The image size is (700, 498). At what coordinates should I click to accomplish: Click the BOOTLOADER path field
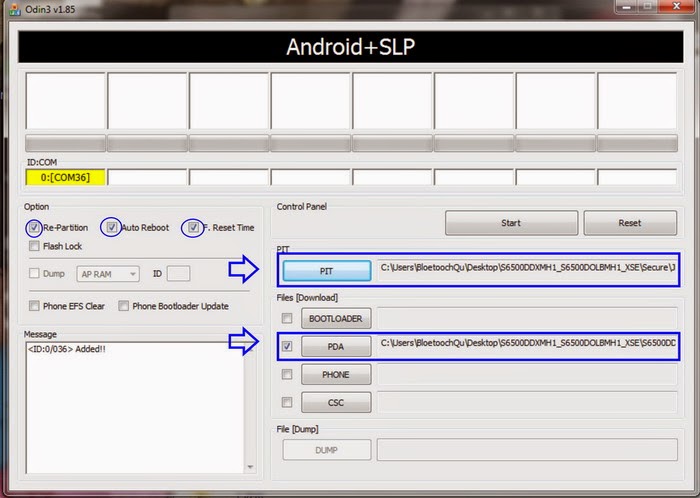tap(527, 318)
